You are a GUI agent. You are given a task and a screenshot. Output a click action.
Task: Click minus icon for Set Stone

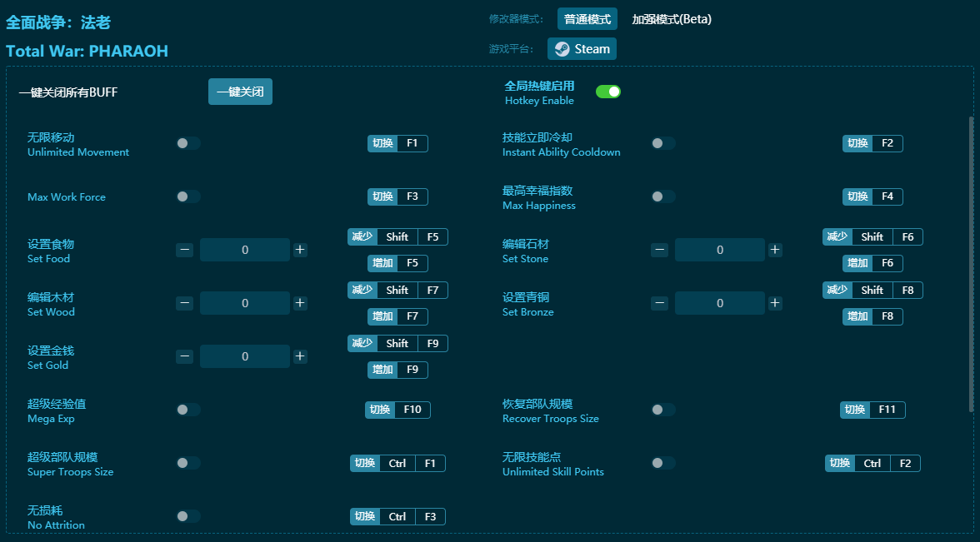click(659, 250)
